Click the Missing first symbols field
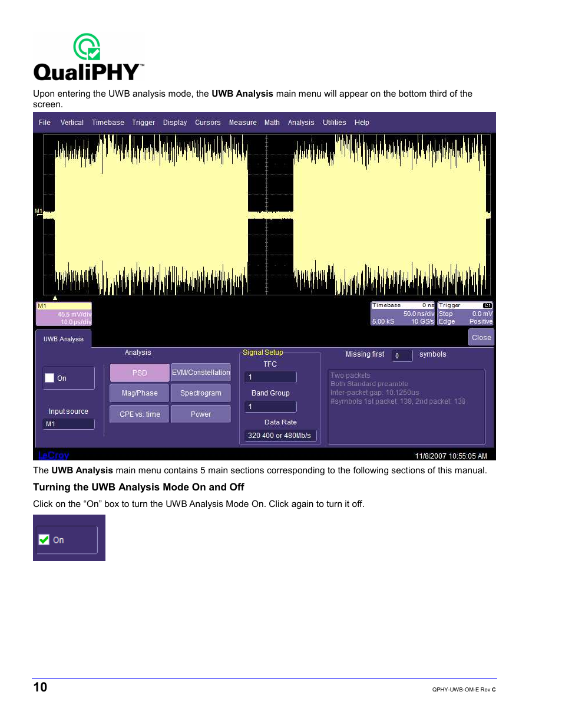The image size is (562, 728). point(402,355)
